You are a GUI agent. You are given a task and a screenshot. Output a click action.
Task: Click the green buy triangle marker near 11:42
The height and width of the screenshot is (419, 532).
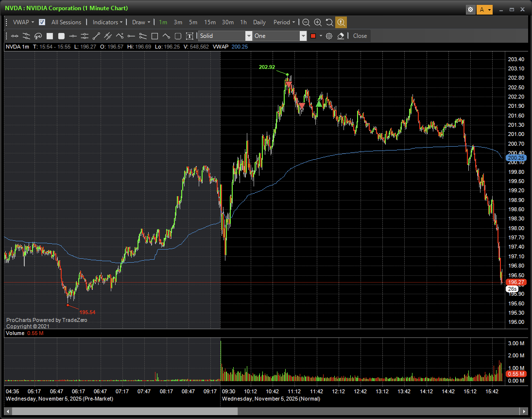coord(319,104)
